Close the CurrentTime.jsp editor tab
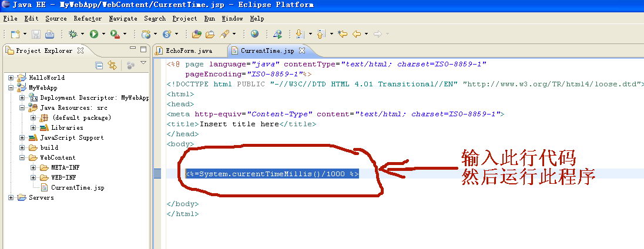Image resolution: width=644 pixels, height=249 pixels. coord(302,51)
